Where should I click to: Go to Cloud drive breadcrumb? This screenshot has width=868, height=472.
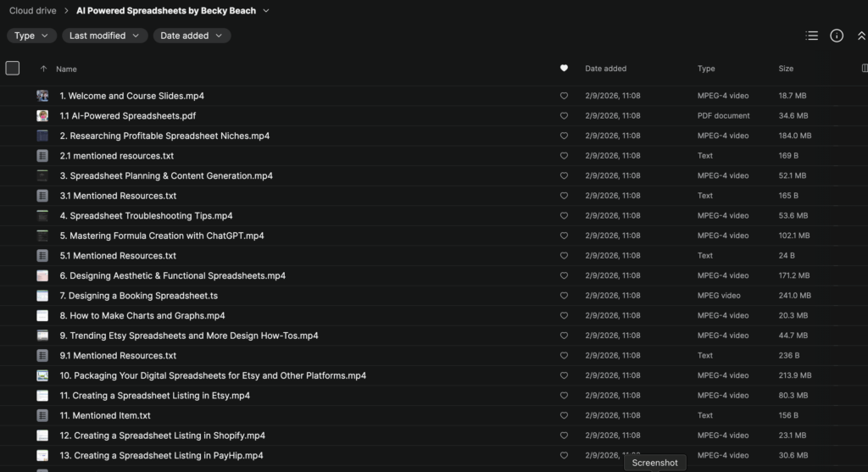coord(33,10)
